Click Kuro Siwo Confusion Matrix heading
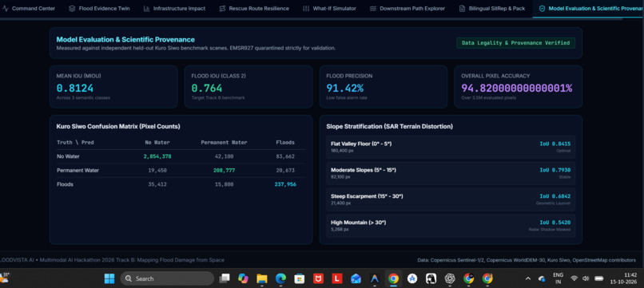644x288 pixels. (x=118, y=126)
